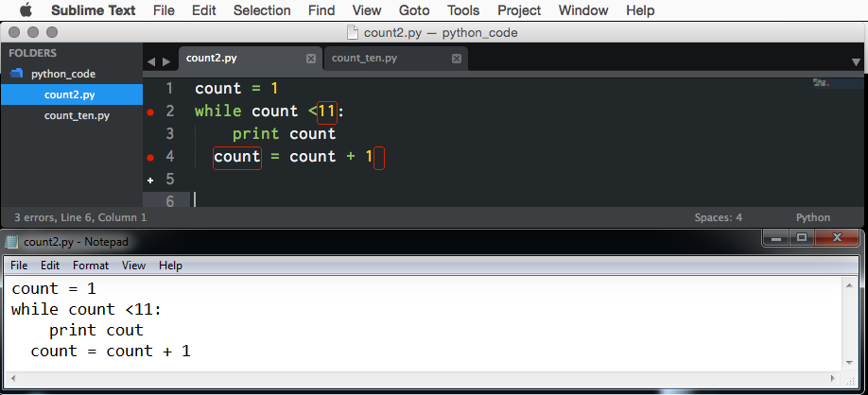Open the Edit menu in Sublime Text
This screenshot has height=395, width=868.
point(203,10)
